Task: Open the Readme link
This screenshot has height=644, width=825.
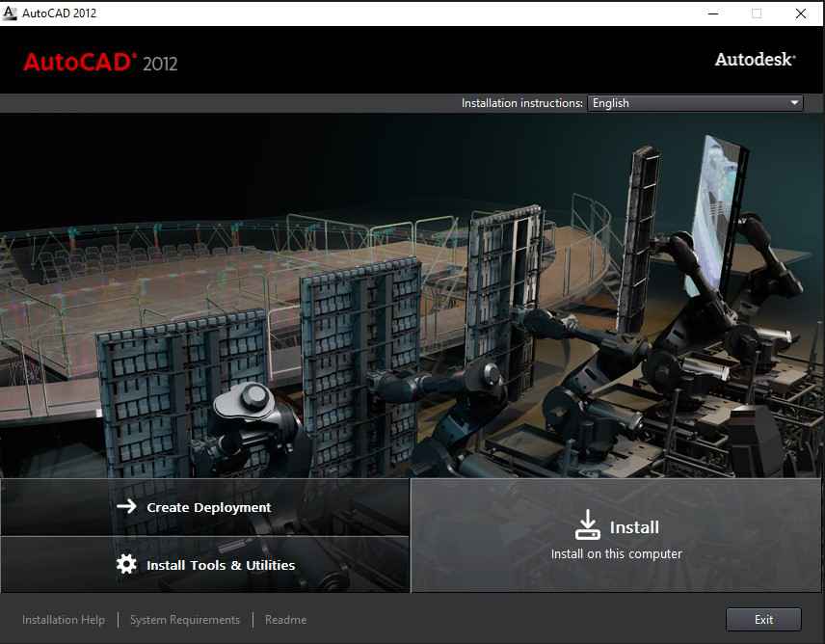Action: 285,620
